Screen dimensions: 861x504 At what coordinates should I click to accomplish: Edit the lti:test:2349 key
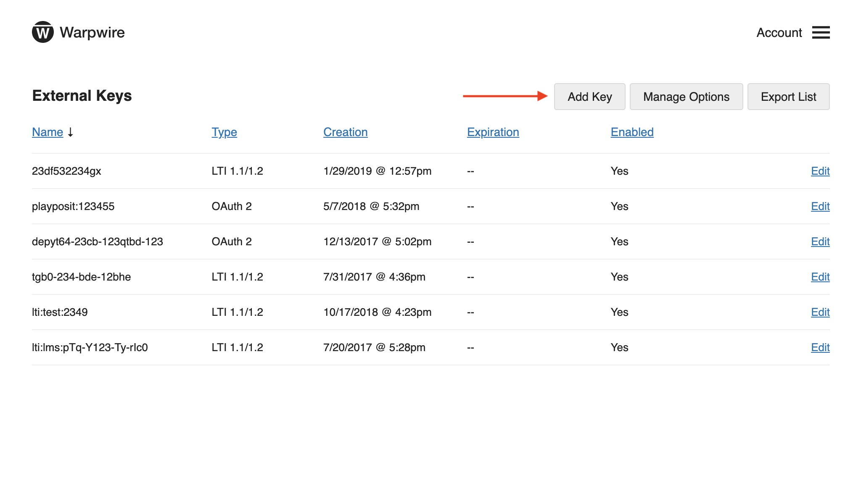click(x=819, y=312)
